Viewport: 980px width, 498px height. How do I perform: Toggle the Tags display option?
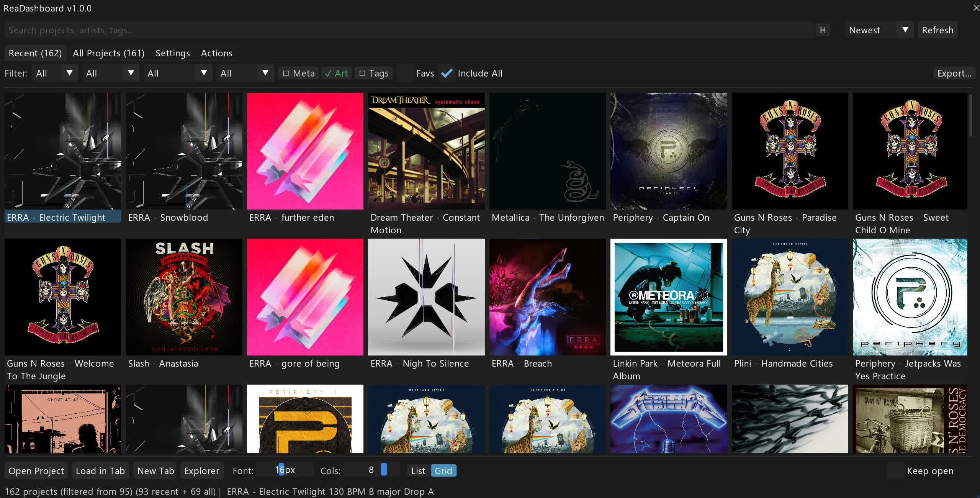coord(374,73)
